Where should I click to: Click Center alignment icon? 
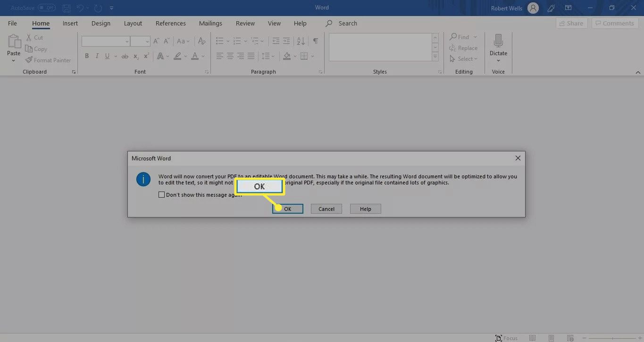(230, 56)
